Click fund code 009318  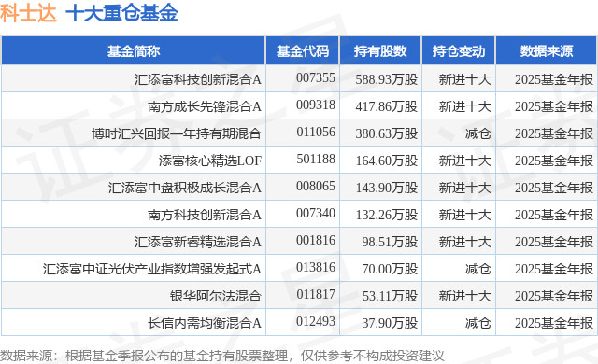[316, 105]
